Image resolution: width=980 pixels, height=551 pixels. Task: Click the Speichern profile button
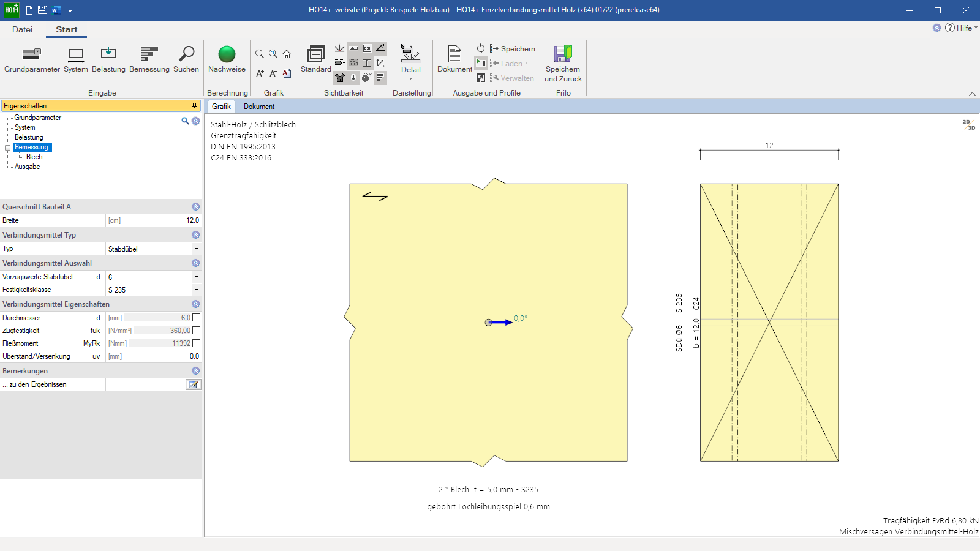[x=513, y=48]
